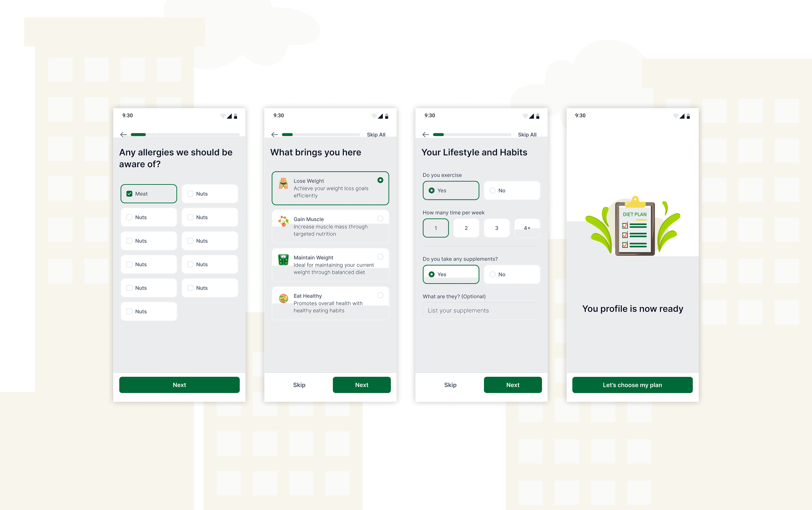The height and width of the screenshot is (510, 812).
Task: Tap Skip on What brings you here screen
Action: [x=299, y=385]
